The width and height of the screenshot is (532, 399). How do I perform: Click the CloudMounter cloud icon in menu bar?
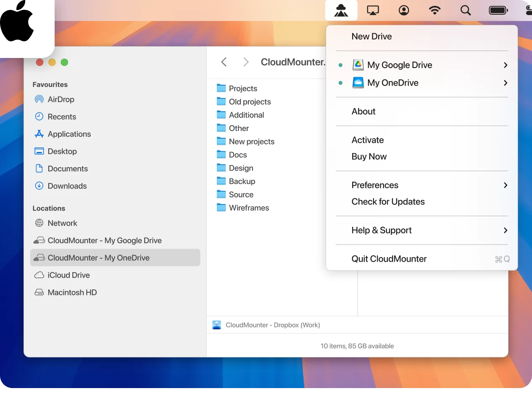pos(341,10)
